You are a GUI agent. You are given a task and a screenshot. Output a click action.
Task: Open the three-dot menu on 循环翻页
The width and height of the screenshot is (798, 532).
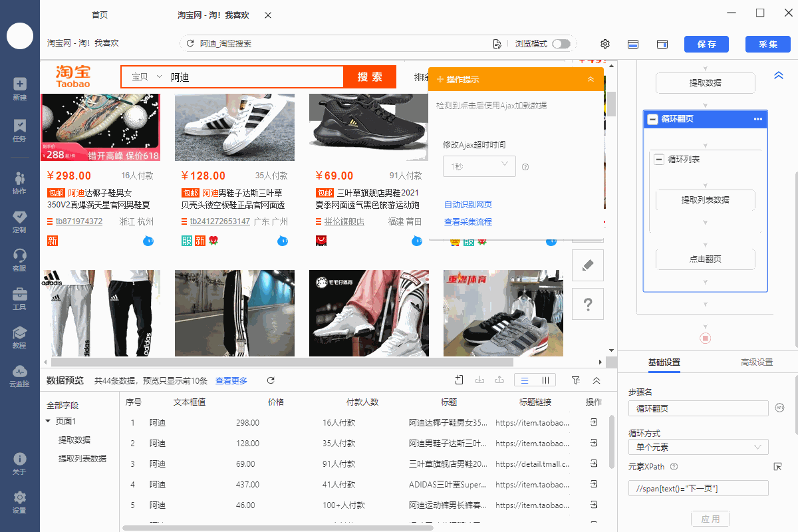point(757,119)
